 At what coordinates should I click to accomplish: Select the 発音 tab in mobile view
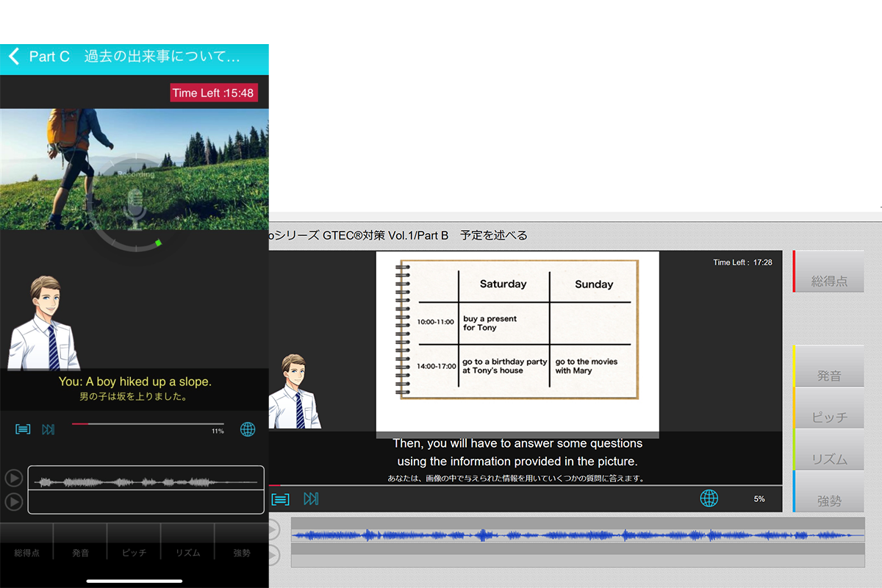pos(80,553)
